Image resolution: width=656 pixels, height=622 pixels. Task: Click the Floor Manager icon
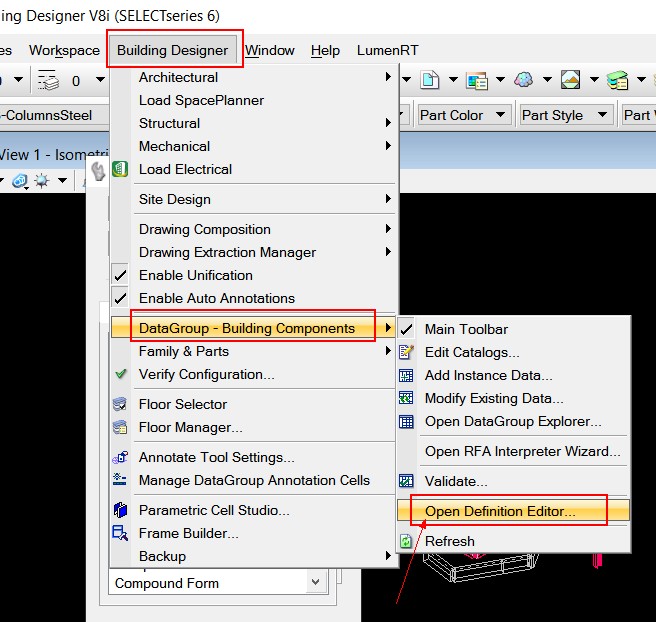(120, 427)
